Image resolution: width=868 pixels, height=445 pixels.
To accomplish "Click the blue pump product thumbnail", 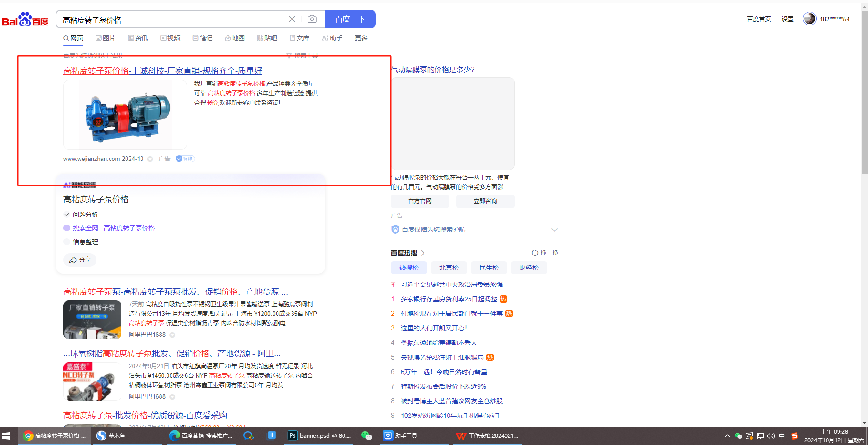I will (125, 115).
